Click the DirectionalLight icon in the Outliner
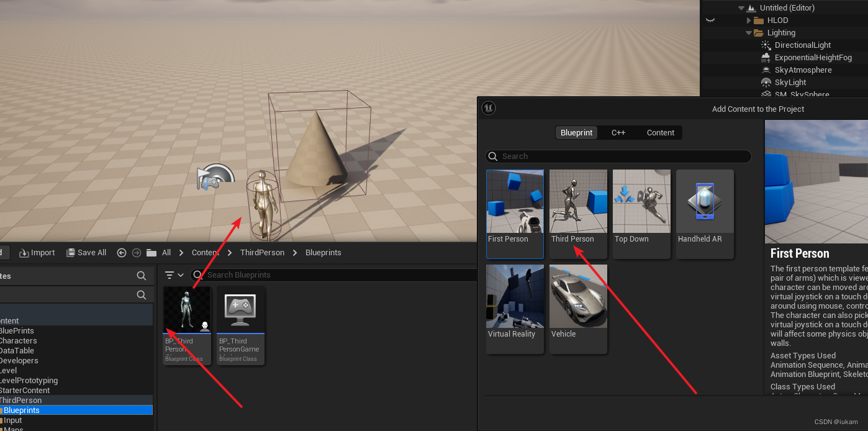Image resolution: width=868 pixels, height=431 pixels. point(766,45)
